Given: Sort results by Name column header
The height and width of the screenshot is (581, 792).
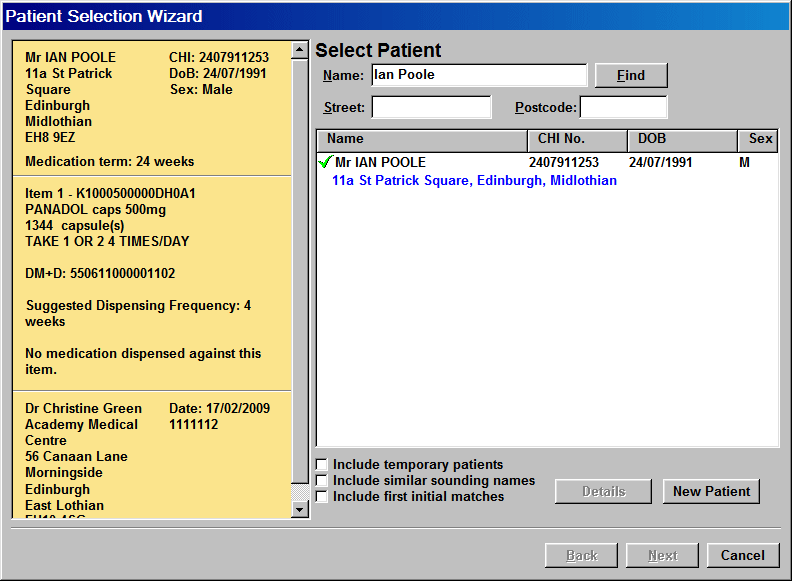Looking at the screenshot, I should tap(421, 139).
